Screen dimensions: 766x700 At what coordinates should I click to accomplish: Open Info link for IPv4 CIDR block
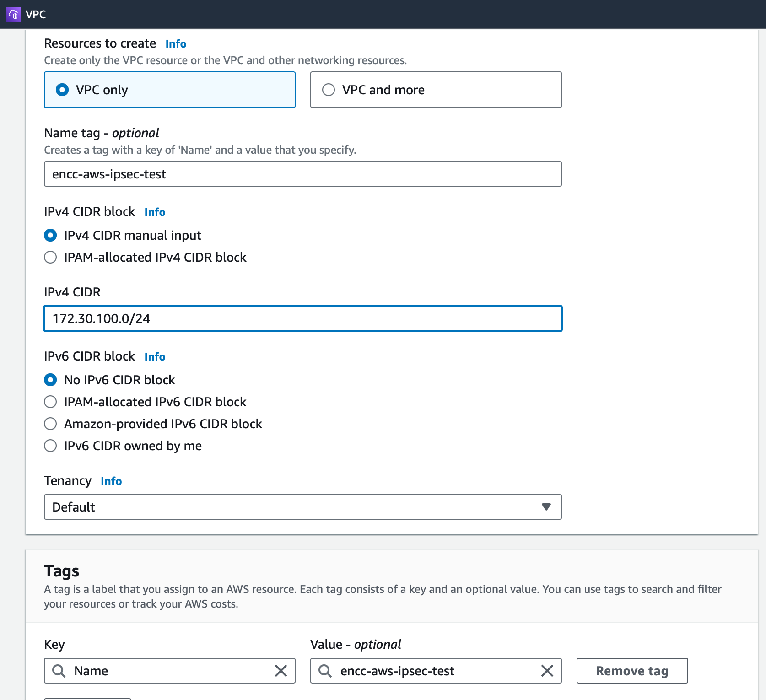tap(155, 212)
